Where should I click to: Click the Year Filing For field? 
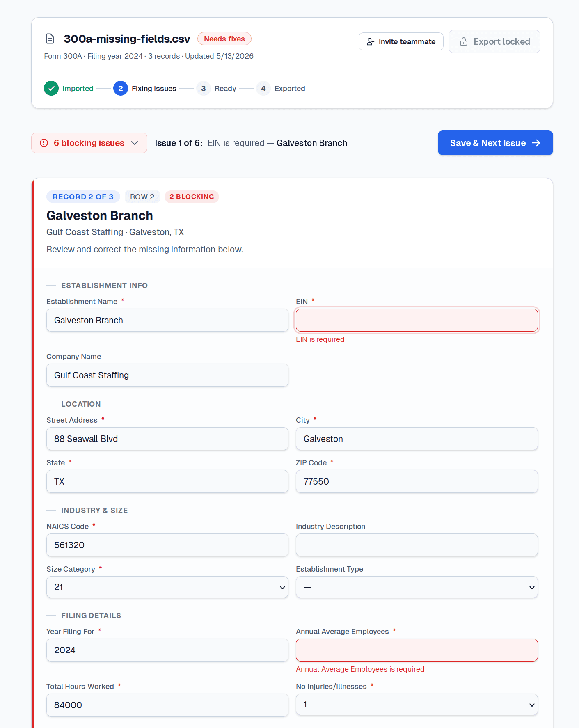[x=167, y=650]
